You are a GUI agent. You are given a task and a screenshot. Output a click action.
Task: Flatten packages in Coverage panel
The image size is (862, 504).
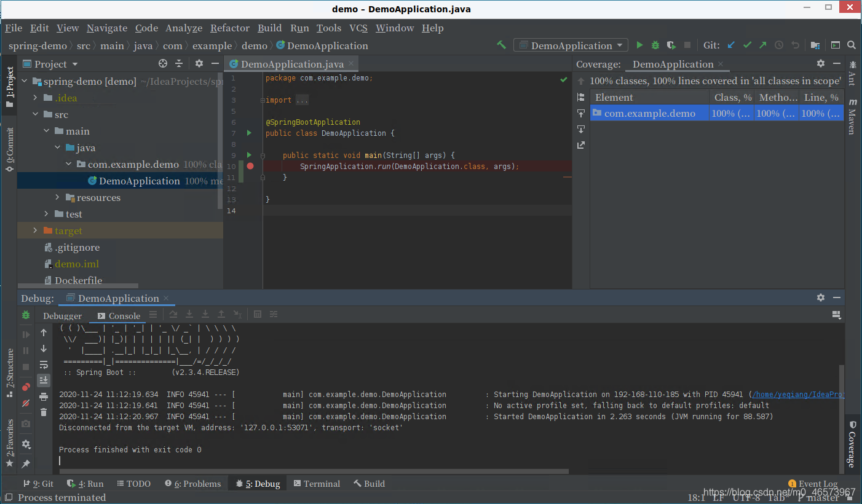coord(581,97)
